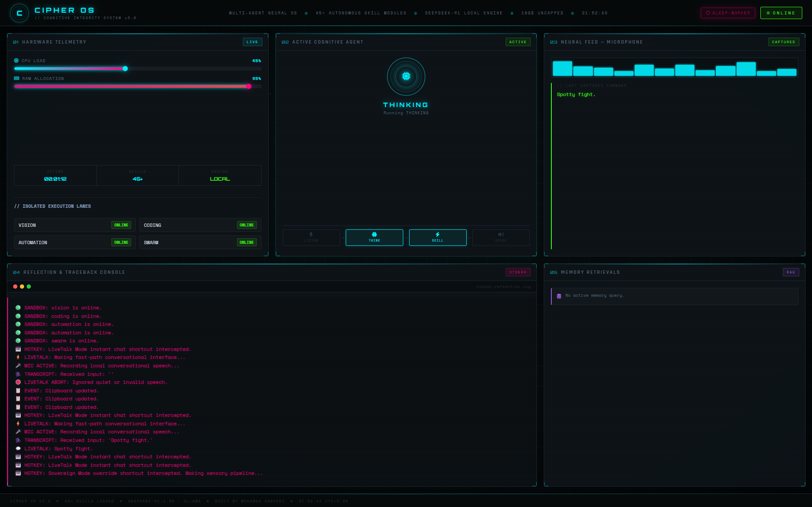Click the CPU chip icon beside CPU Load
Screen dimensions: 812x507
click(x=17, y=61)
